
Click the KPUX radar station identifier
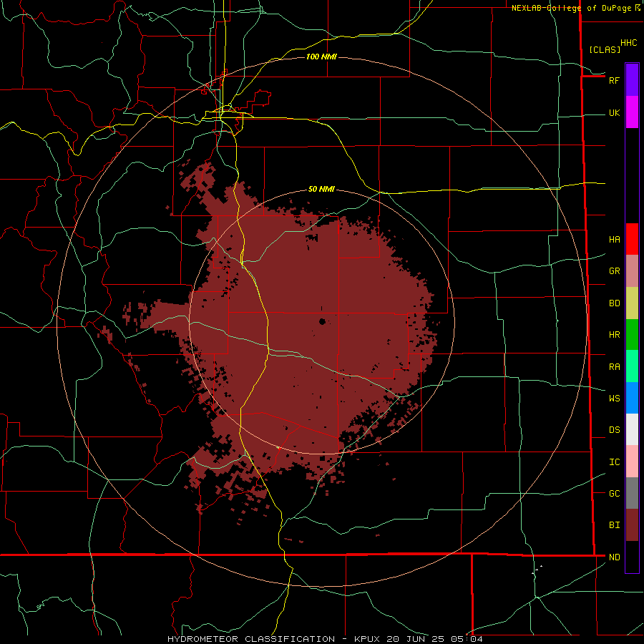368,639
